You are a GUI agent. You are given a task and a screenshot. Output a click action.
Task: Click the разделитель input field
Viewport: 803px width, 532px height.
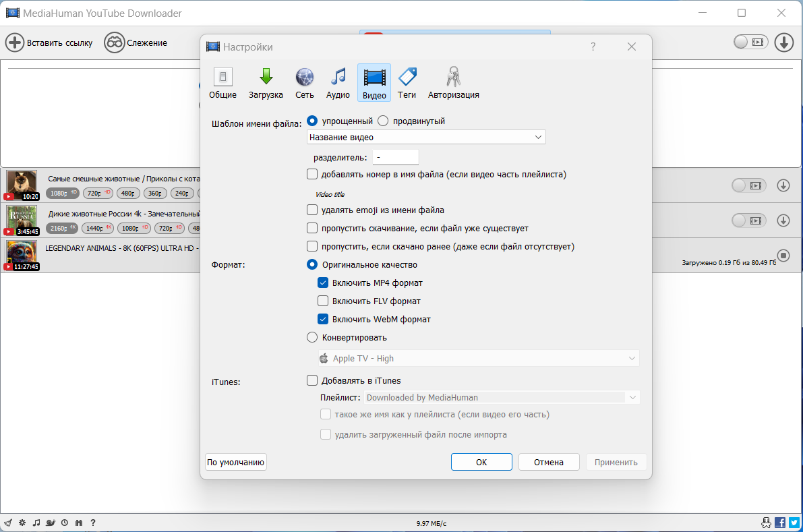point(395,157)
